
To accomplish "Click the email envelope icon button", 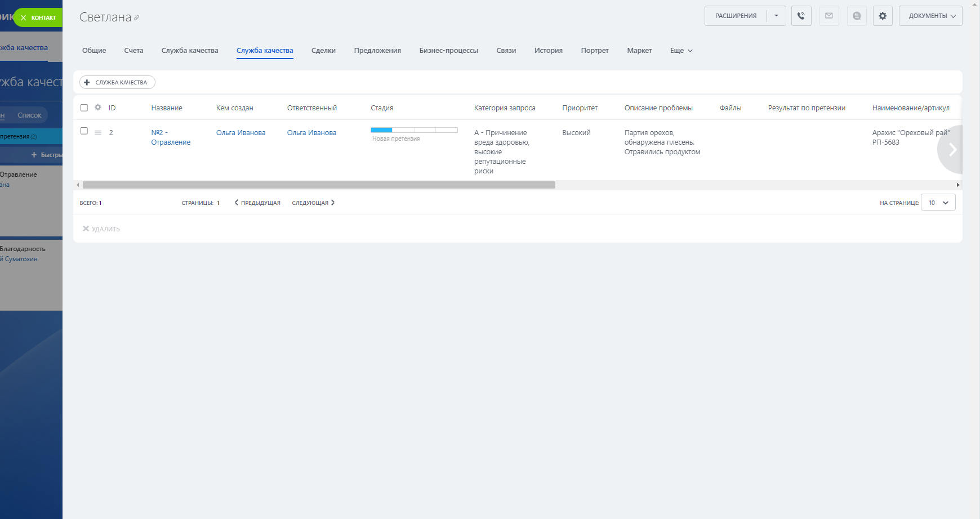I will tap(829, 16).
